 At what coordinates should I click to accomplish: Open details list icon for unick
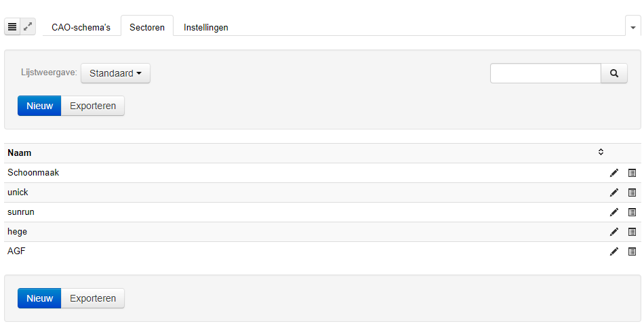[x=632, y=193]
